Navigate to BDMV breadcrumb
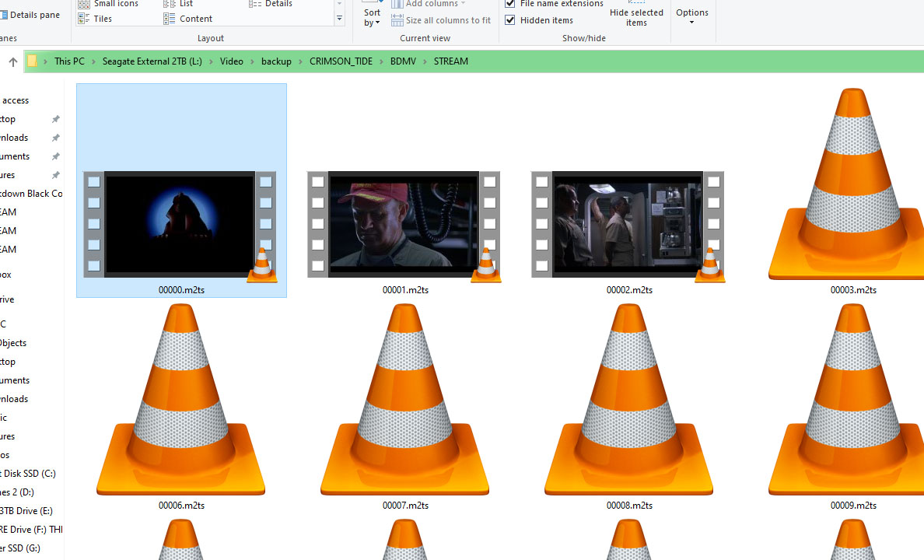The width and height of the screenshot is (924, 560). pos(403,61)
